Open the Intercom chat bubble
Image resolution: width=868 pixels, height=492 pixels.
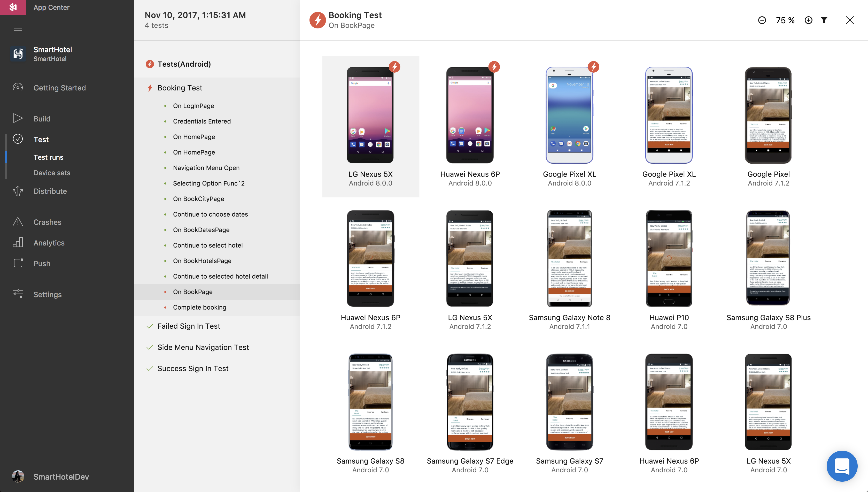(842, 466)
